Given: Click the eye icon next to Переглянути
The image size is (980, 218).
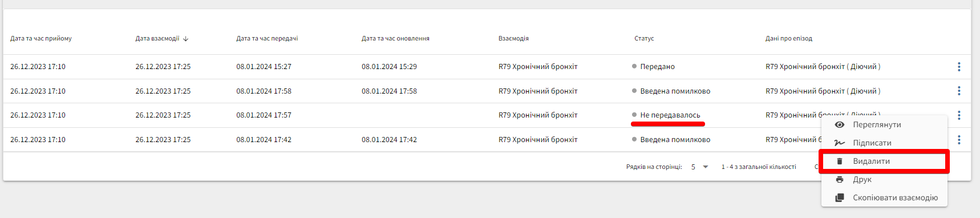Looking at the screenshot, I should [x=839, y=124].
